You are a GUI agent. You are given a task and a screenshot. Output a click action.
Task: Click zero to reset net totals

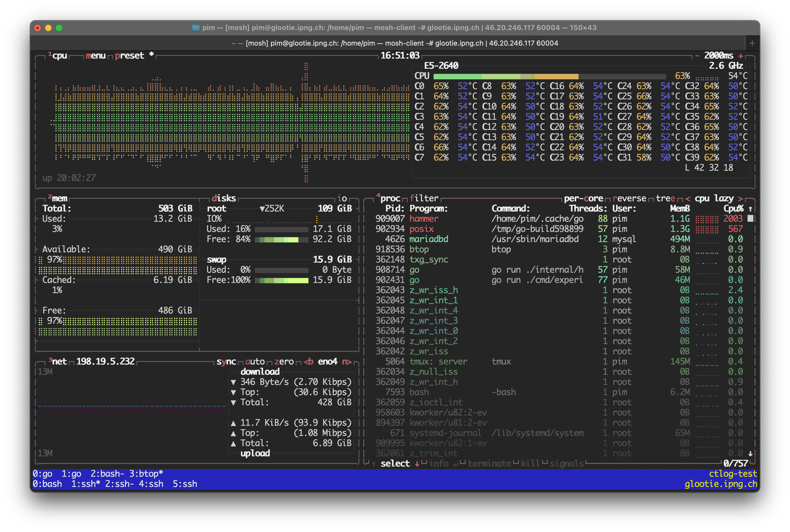click(284, 362)
